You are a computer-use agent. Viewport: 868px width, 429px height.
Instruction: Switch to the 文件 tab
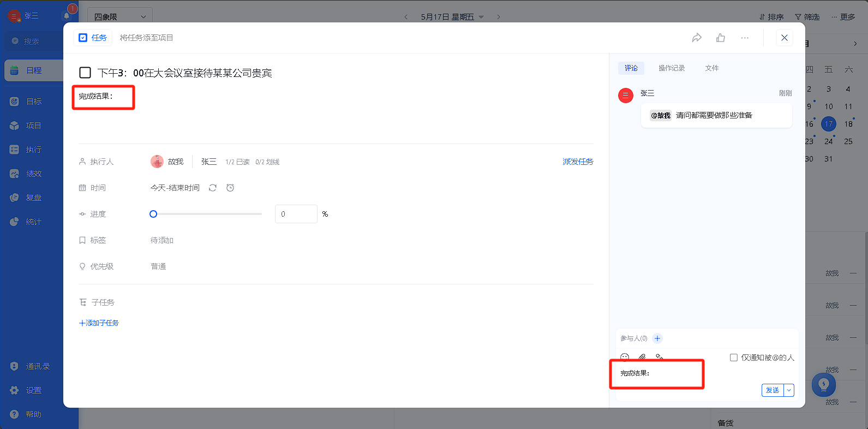point(712,68)
